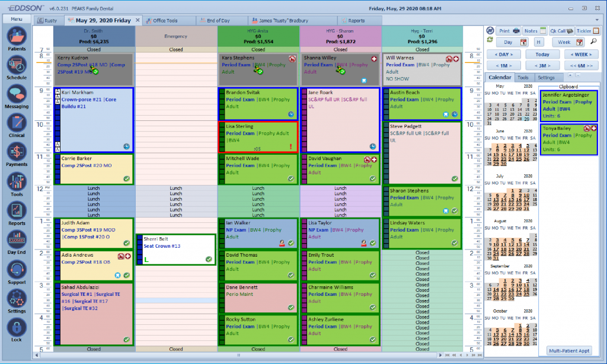Lock the application with the Lock icon
The height and width of the screenshot is (364, 607).
click(16, 327)
